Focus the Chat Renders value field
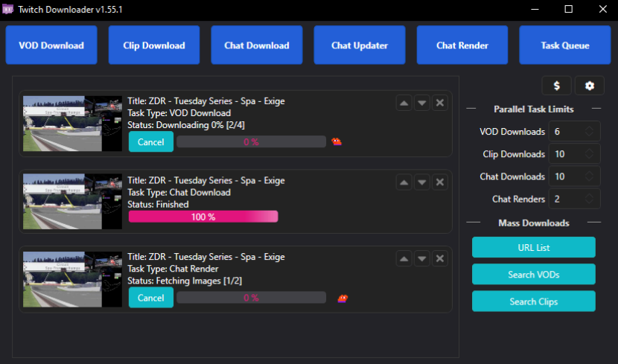 pyautogui.click(x=574, y=199)
